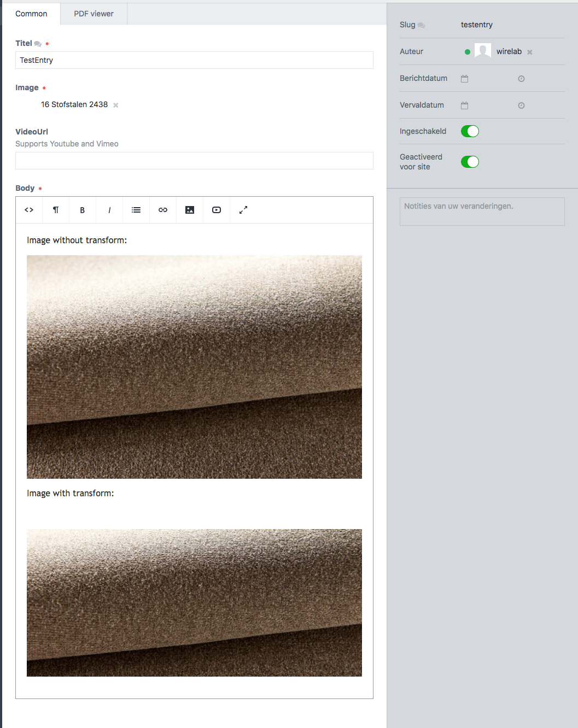Remove wirelab as Auteur
Screen dimensions: 578x728
coord(529,51)
